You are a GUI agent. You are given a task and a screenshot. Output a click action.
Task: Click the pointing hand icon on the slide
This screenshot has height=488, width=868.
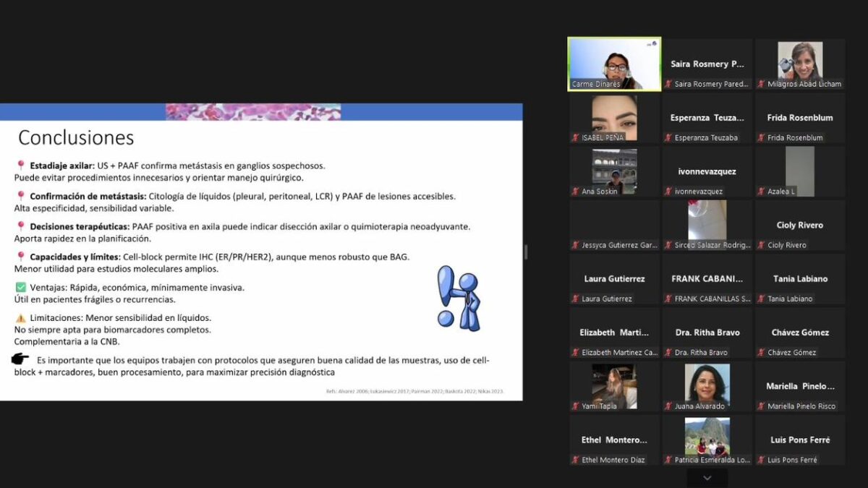coord(20,359)
